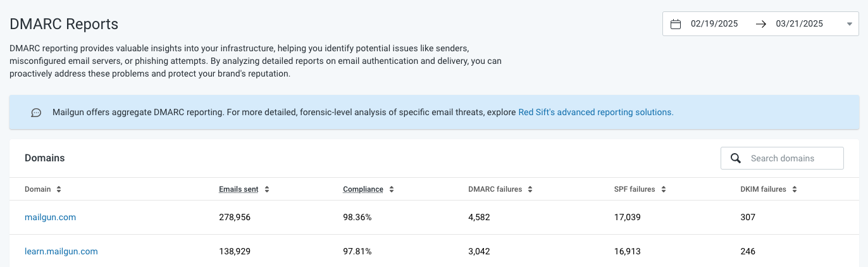Open the learn.mailgun.com domain report
This screenshot has height=267, width=868.
click(x=61, y=251)
